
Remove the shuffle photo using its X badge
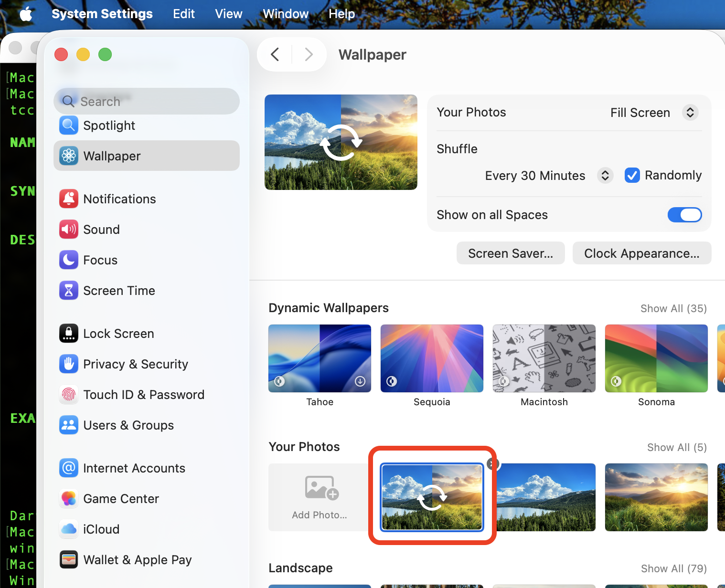pyautogui.click(x=493, y=463)
